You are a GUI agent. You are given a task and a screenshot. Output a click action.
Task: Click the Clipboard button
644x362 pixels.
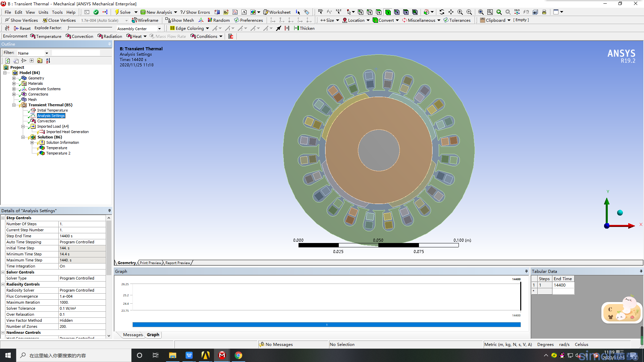click(495, 20)
